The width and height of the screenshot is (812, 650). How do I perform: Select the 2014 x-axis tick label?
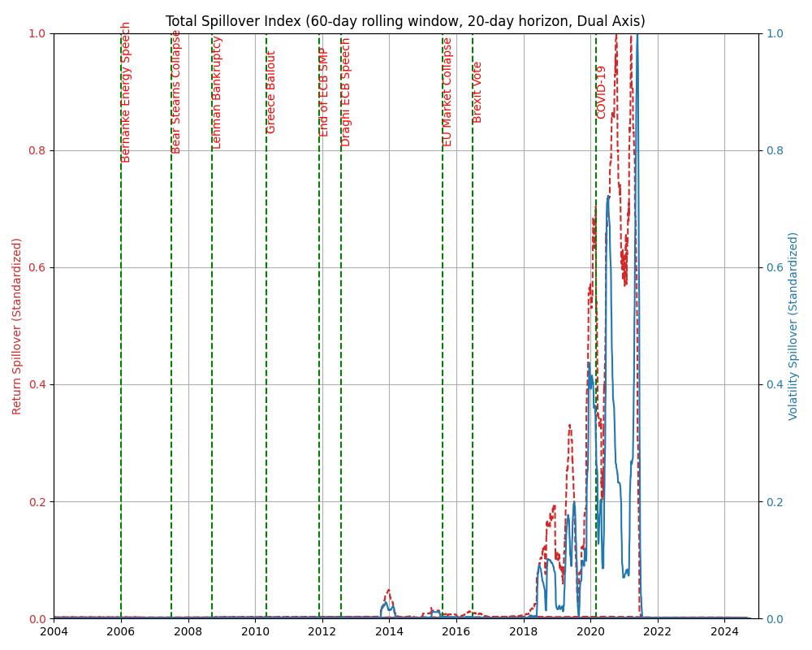[390, 631]
